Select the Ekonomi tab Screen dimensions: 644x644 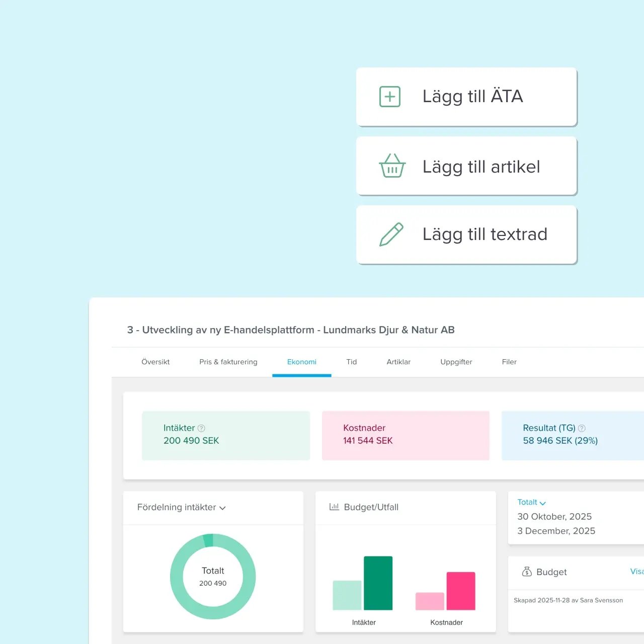(302, 362)
